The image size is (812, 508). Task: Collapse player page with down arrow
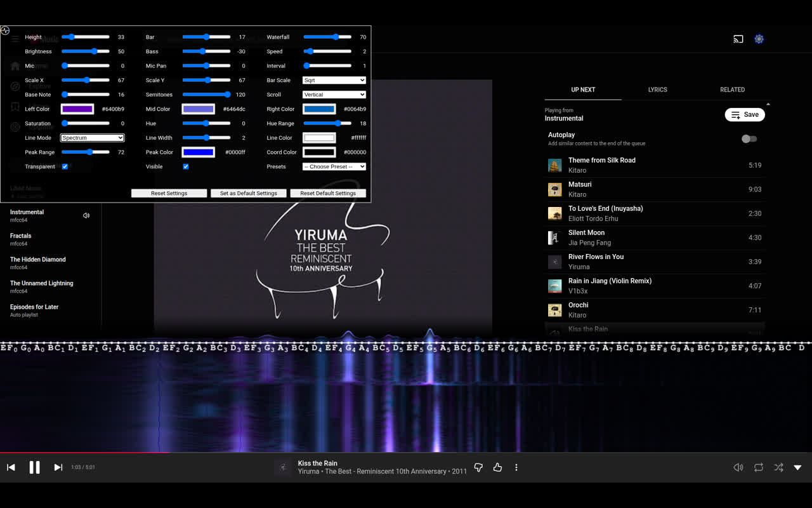coord(798,467)
